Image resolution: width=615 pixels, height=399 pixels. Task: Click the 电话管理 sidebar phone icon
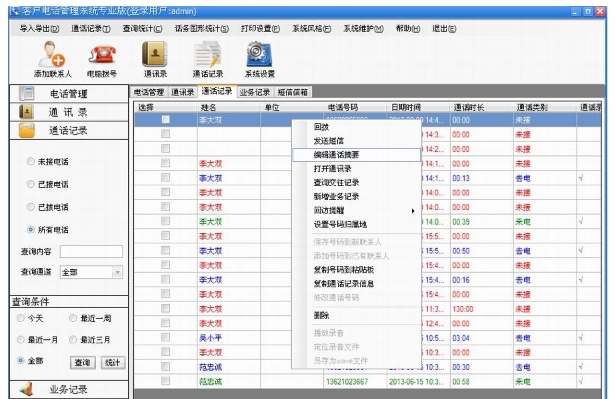point(27,93)
